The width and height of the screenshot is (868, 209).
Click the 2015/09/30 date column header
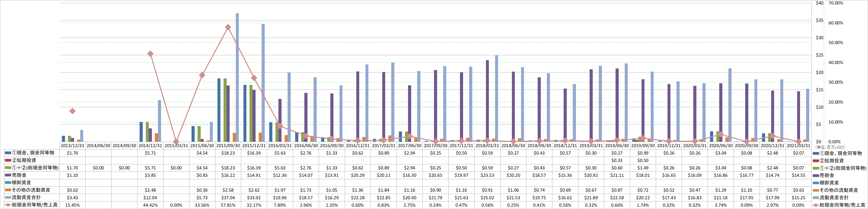pyautogui.click(x=228, y=146)
